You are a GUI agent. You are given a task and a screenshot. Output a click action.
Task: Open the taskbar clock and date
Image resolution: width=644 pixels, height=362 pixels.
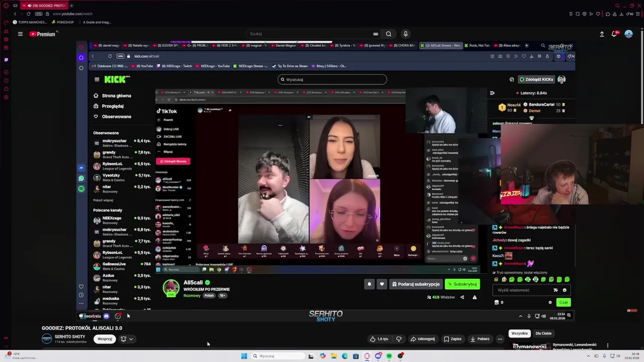tap(632, 356)
